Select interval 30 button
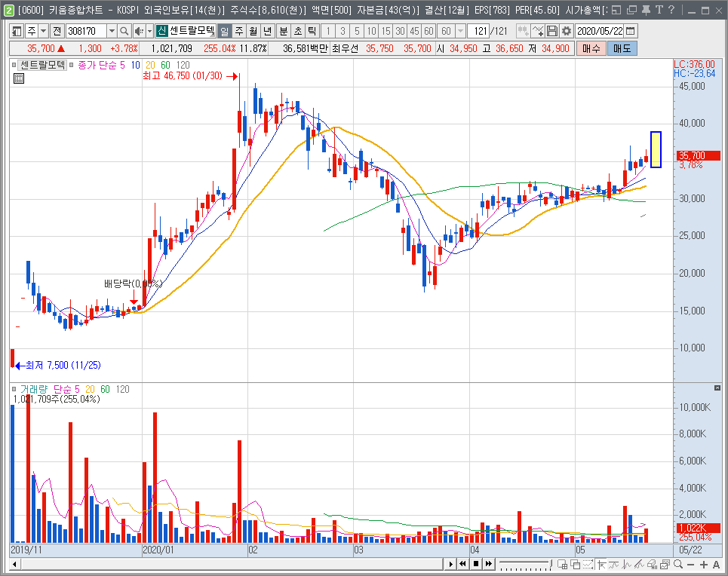This screenshot has height=576, width=728. click(401, 31)
